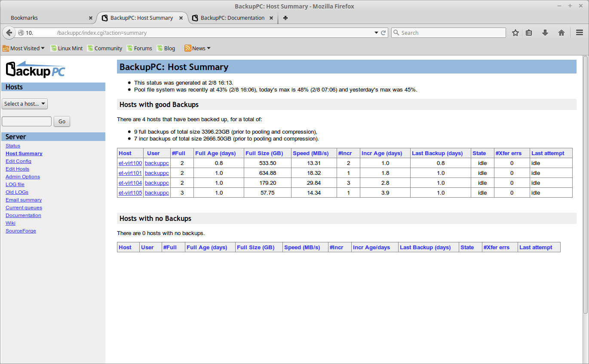Open host et-virt104 link
The image size is (589, 364).
(130, 183)
